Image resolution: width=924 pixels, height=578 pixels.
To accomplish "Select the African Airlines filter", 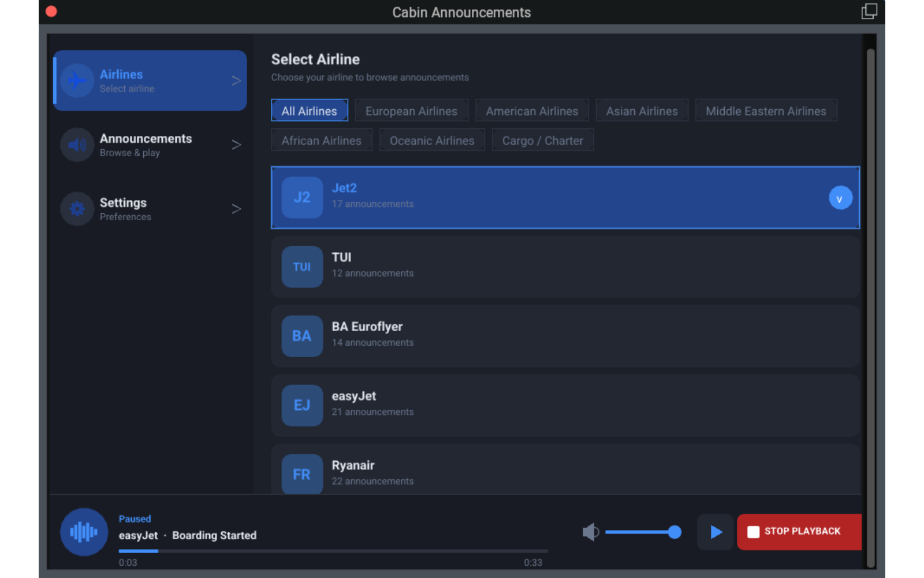I will (x=322, y=140).
